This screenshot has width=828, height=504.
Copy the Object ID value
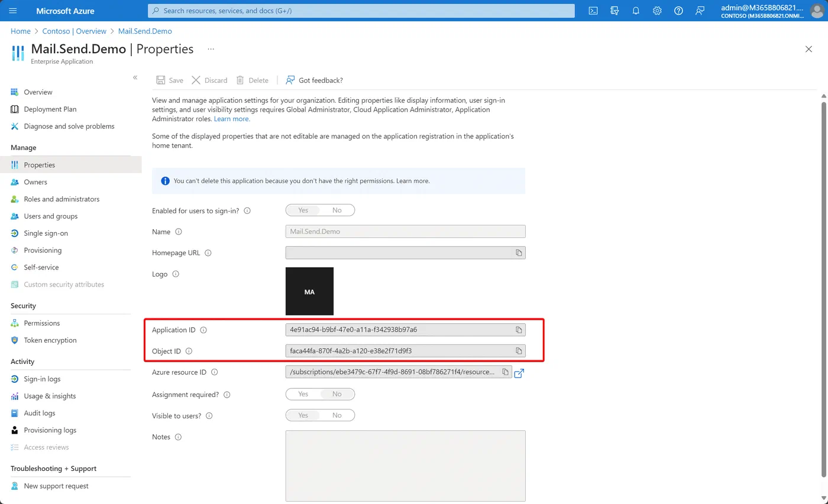click(519, 351)
